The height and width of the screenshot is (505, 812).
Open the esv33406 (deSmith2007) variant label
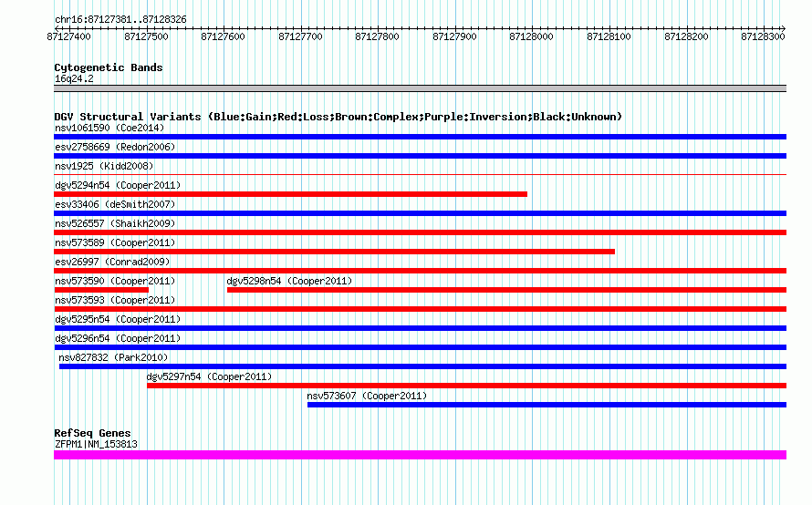pyautogui.click(x=115, y=204)
